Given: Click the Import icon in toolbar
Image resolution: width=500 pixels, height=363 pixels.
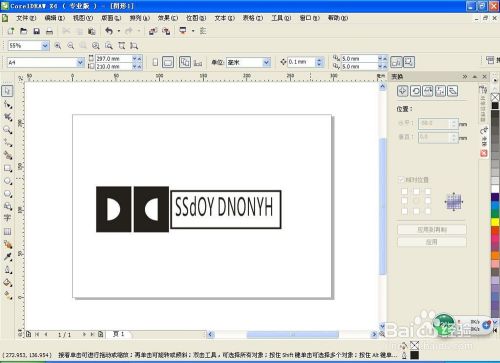Looking at the screenshot, I should (153, 31).
